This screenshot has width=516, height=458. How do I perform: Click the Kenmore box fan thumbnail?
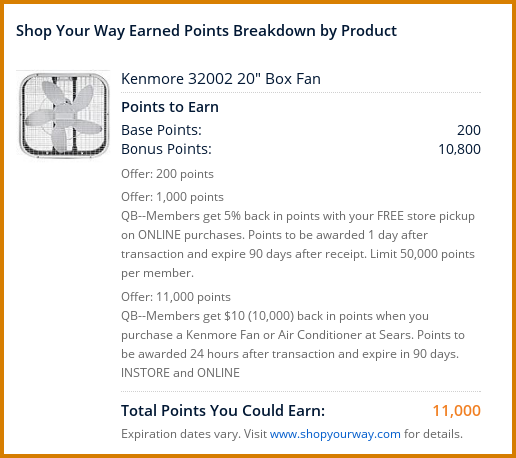click(x=63, y=115)
